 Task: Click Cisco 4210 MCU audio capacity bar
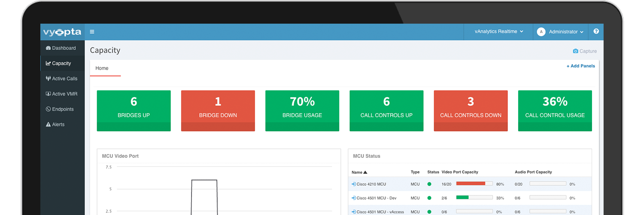[x=548, y=184]
